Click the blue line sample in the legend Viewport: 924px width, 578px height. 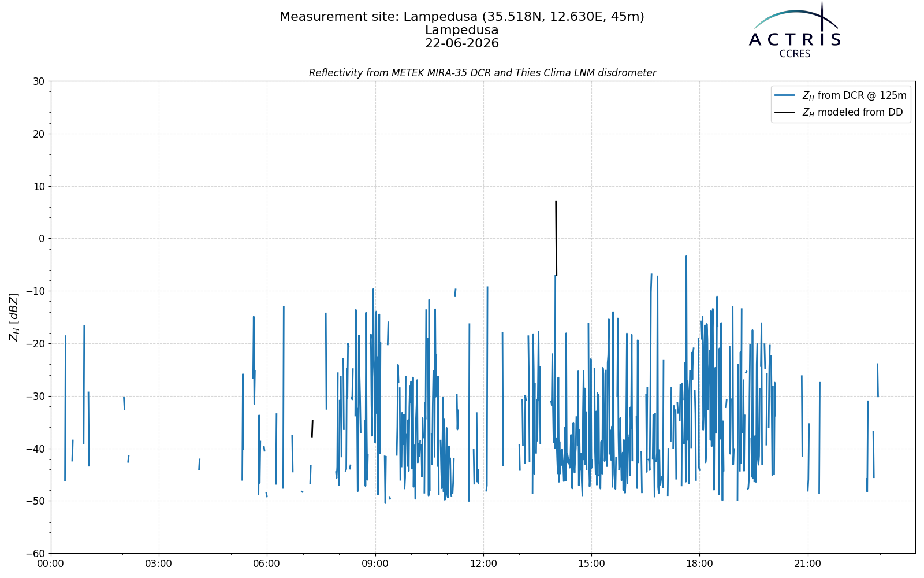[x=785, y=96]
